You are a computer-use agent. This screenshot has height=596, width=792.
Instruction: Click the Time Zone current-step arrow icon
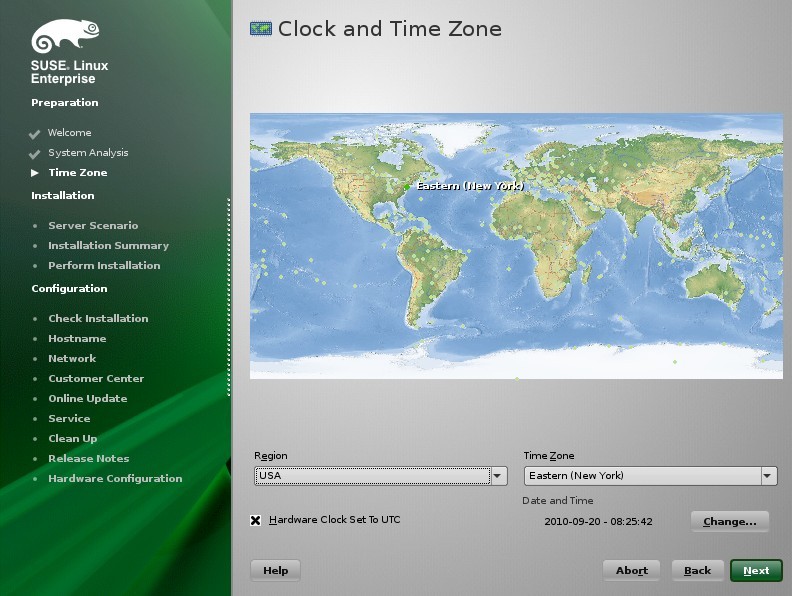click(x=35, y=173)
